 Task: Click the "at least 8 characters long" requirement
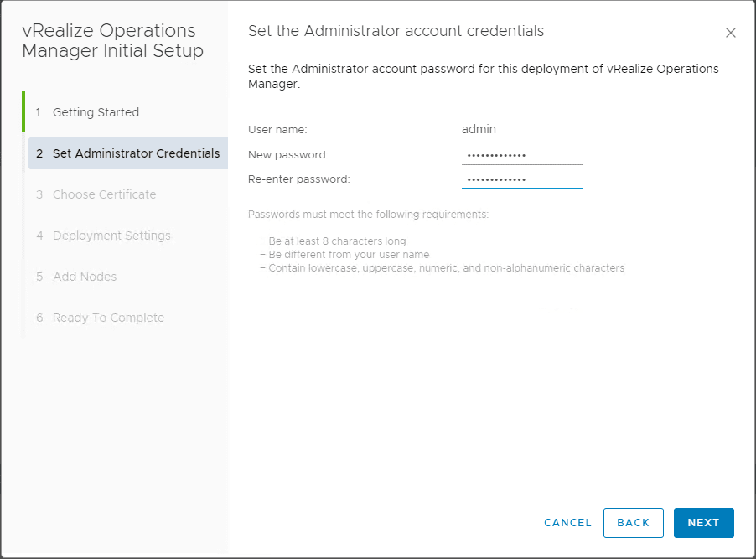pyautogui.click(x=337, y=241)
